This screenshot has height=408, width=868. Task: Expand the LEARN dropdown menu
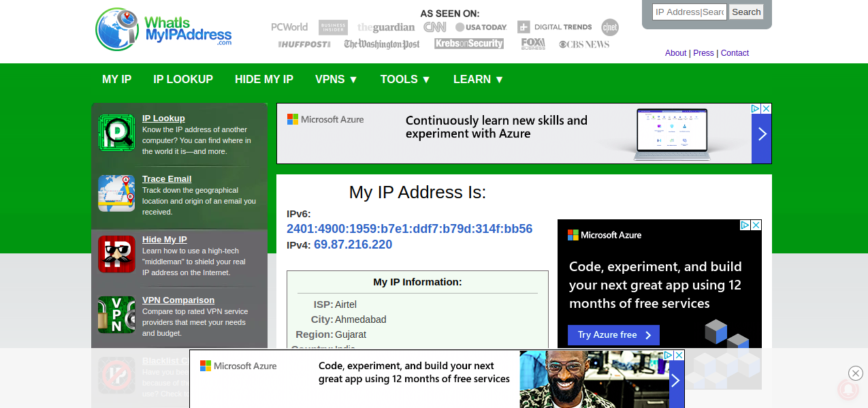tap(479, 80)
